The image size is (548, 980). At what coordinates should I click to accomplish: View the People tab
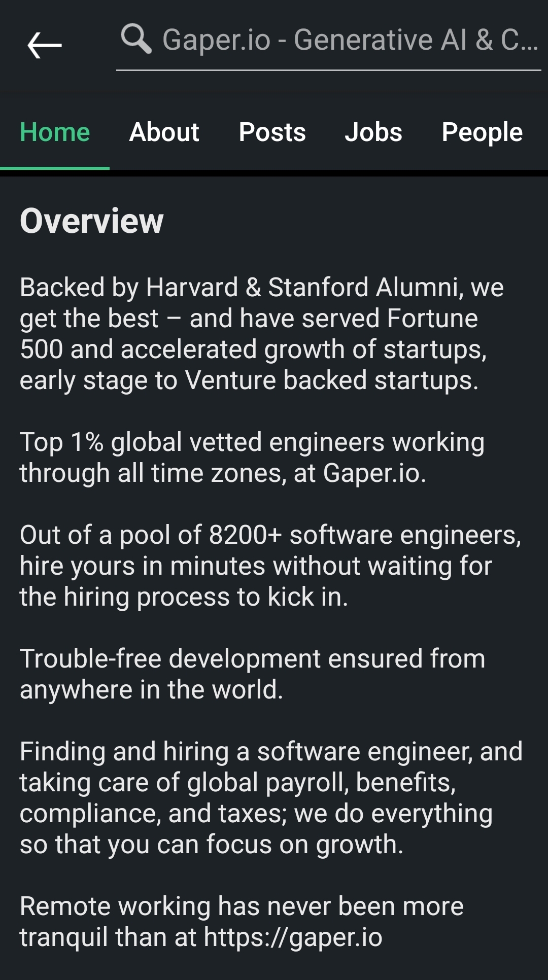pos(482,132)
